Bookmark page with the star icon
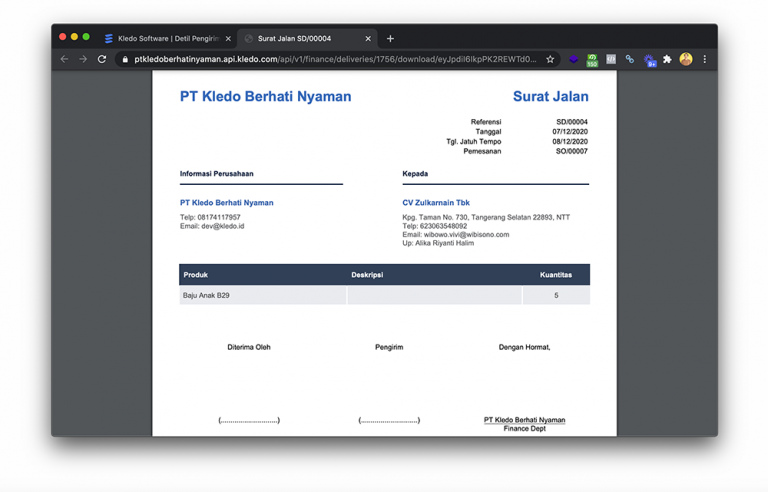This screenshot has width=768, height=492. (x=550, y=59)
